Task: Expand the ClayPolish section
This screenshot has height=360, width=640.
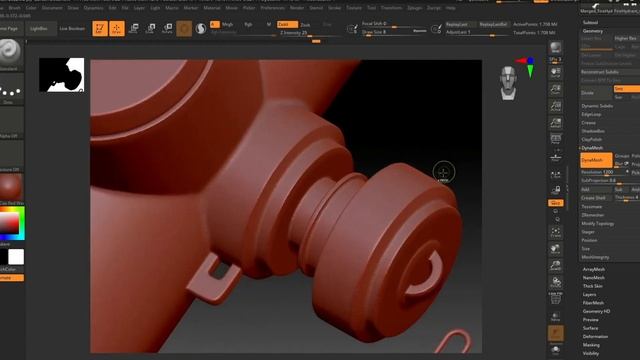Action: pyautogui.click(x=591, y=140)
